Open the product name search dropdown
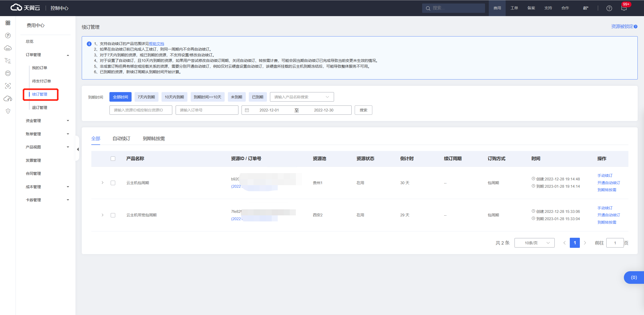The image size is (644, 315). pos(302,97)
